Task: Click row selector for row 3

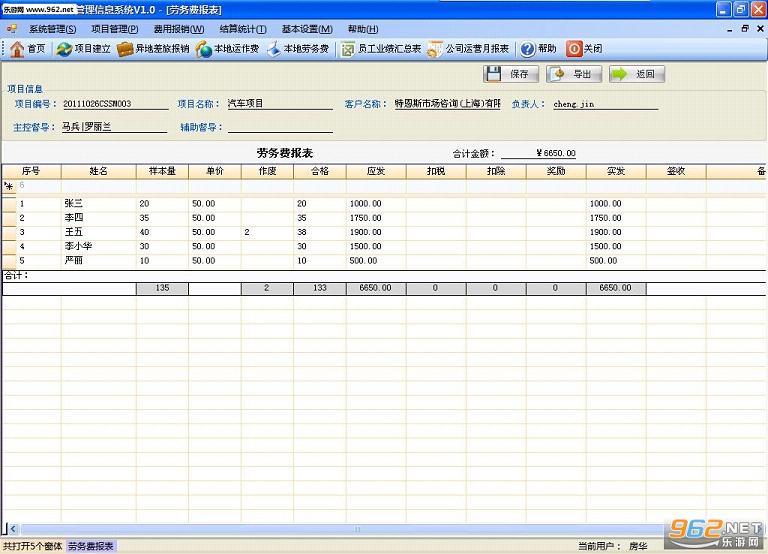Action: tap(9, 232)
